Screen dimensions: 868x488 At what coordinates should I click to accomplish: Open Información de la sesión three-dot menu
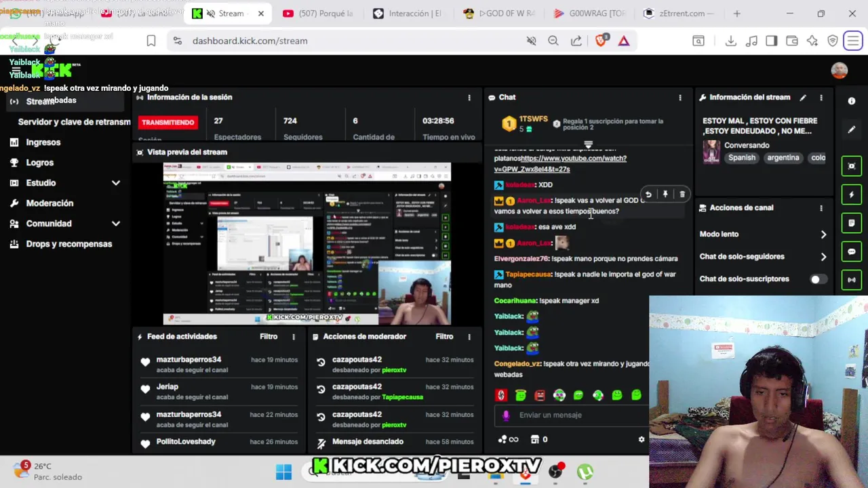(x=469, y=98)
